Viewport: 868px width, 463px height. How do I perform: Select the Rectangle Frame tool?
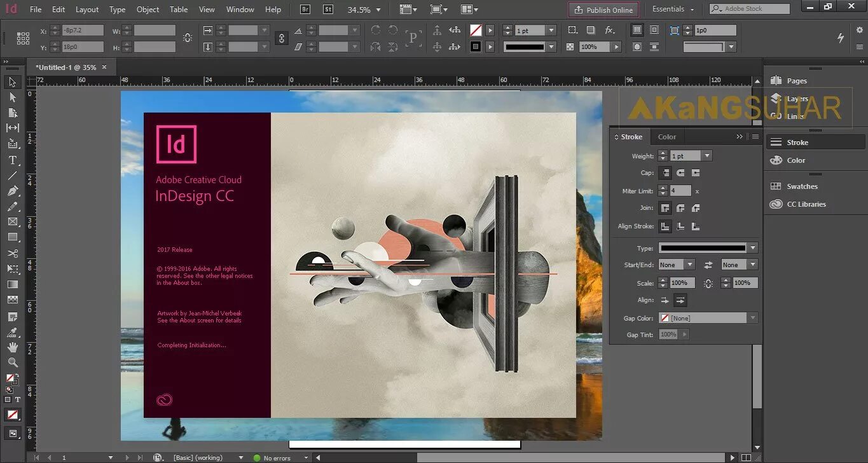12,221
